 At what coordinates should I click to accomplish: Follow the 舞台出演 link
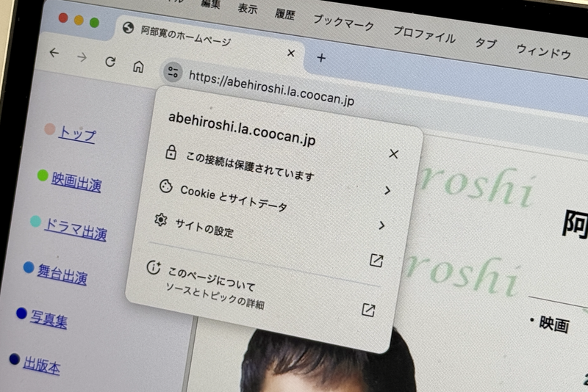click(62, 275)
